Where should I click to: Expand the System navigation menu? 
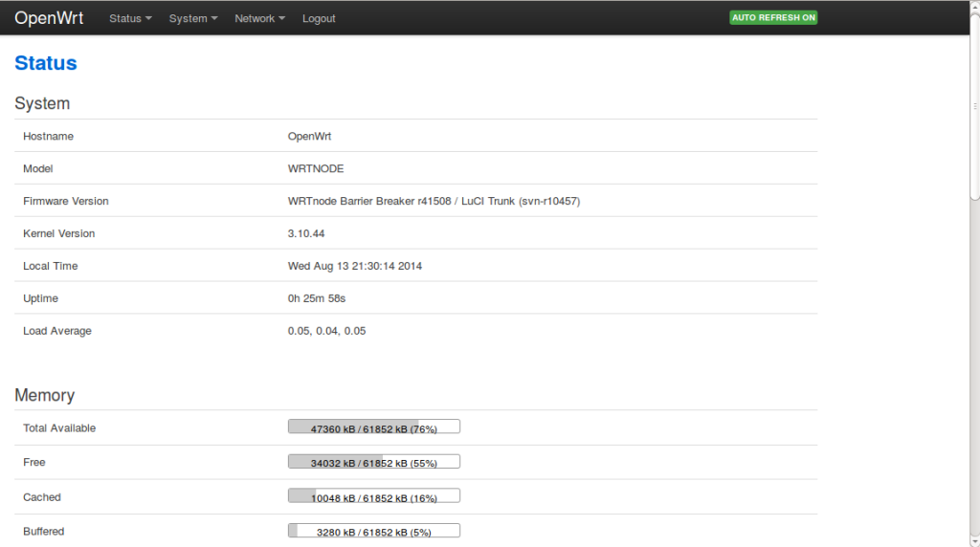tap(193, 18)
